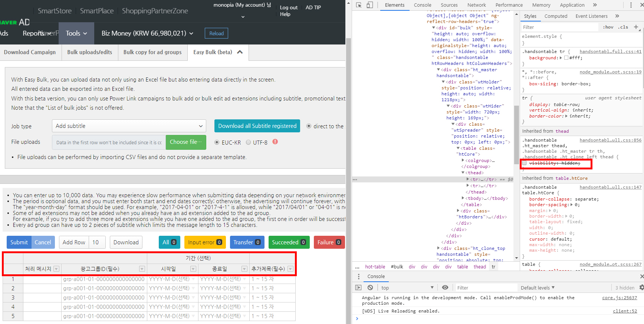This screenshot has height=324, width=644.
Task: Click the Choose file button
Action: point(186,142)
